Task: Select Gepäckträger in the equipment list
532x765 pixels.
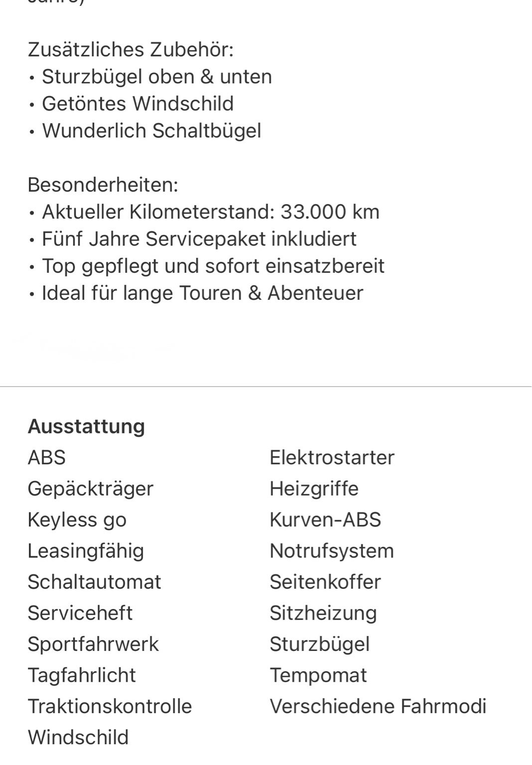Action: point(90,489)
